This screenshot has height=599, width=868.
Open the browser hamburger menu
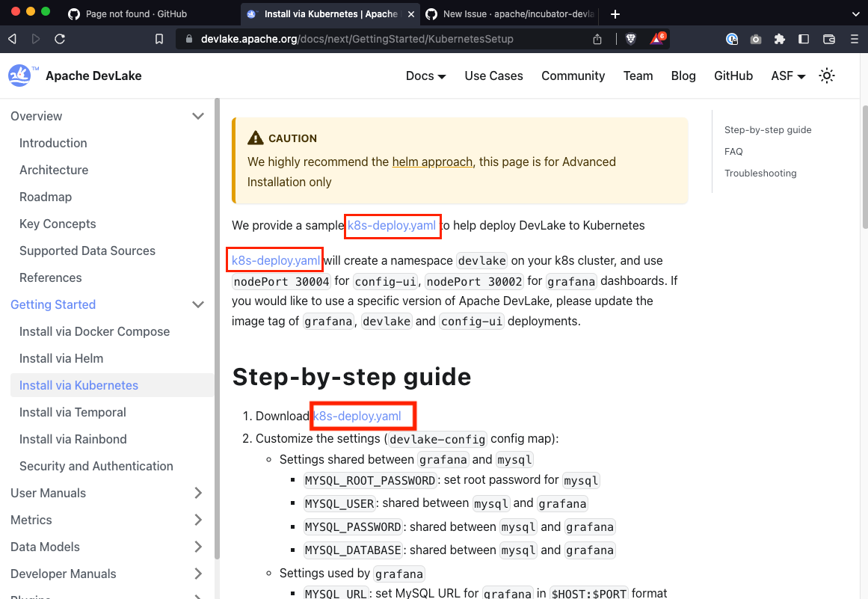pyautogui.click(x=854, y=39)
